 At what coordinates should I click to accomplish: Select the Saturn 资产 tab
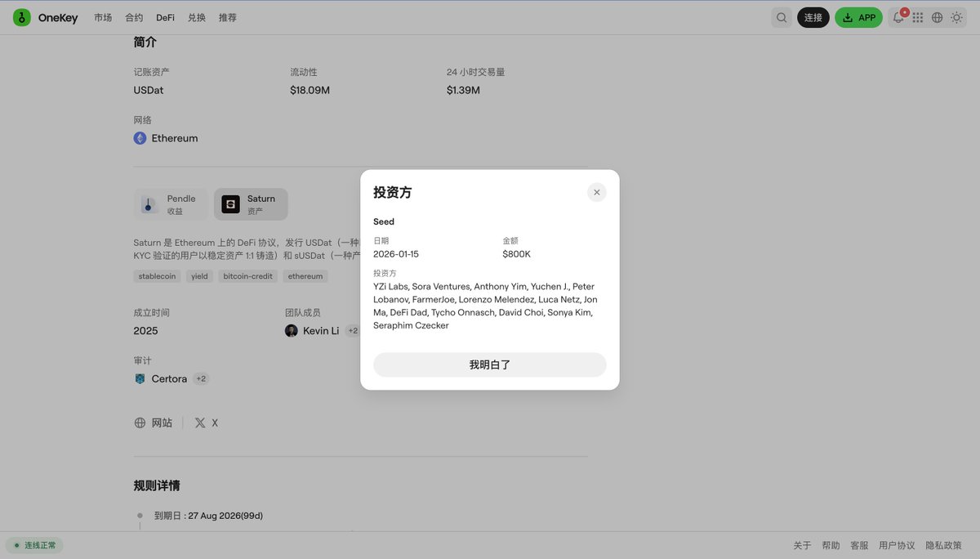(x=251, y=204)
